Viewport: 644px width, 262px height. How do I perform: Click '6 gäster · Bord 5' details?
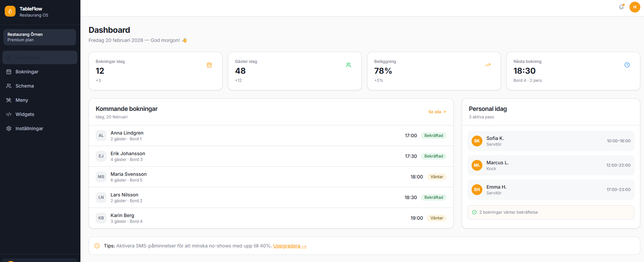click(126, 180)
